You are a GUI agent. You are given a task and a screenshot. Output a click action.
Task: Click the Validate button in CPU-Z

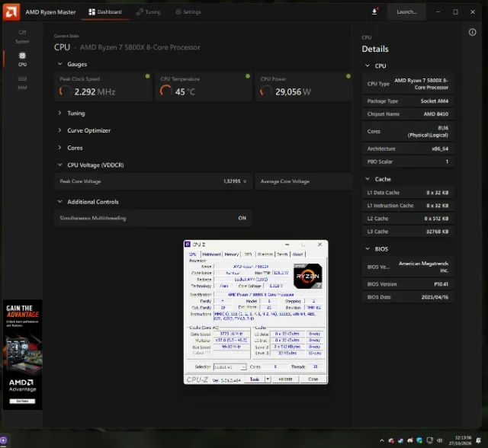pyautogui.click(x=285, y=379)
